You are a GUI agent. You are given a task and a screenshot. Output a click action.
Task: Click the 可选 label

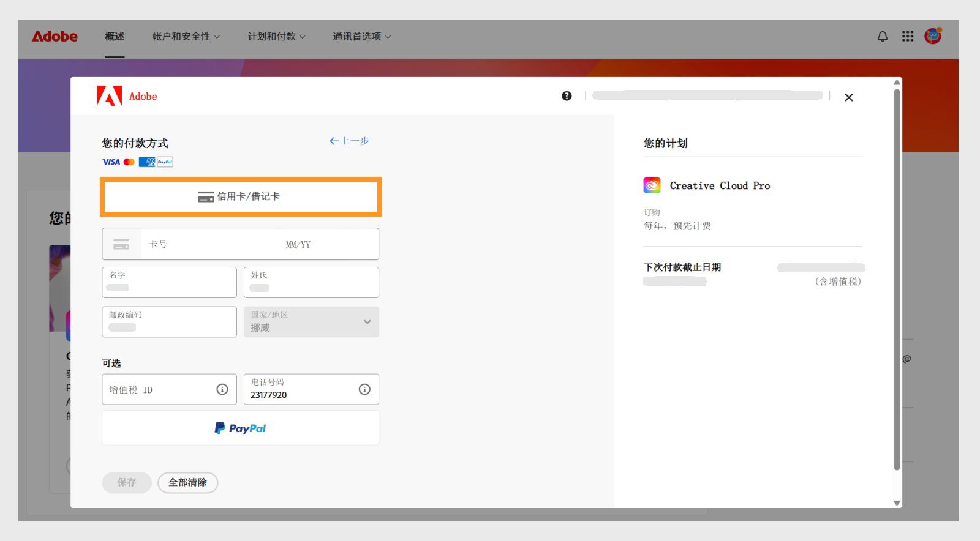(x=111, y=363)
